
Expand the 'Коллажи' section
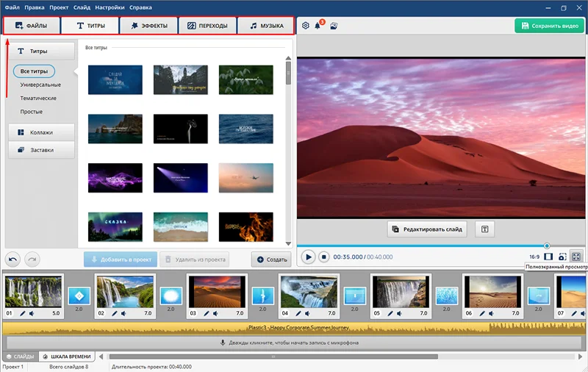(41, 132)
